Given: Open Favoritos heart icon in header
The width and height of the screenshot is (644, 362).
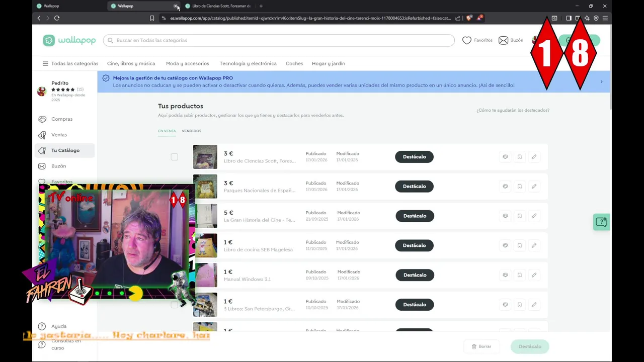Looking at the screenshot, I should click(x=467, y=40).
